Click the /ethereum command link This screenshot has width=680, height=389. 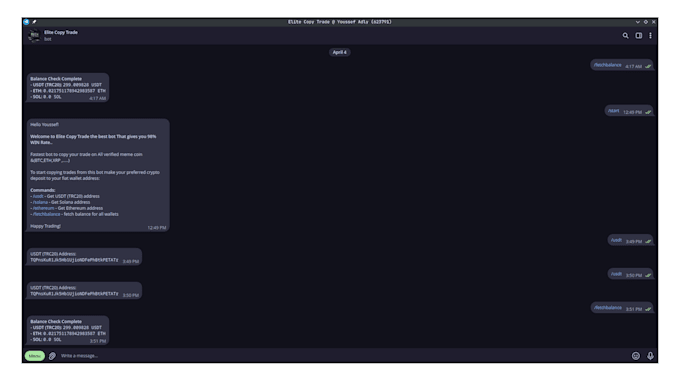[43, 208]
